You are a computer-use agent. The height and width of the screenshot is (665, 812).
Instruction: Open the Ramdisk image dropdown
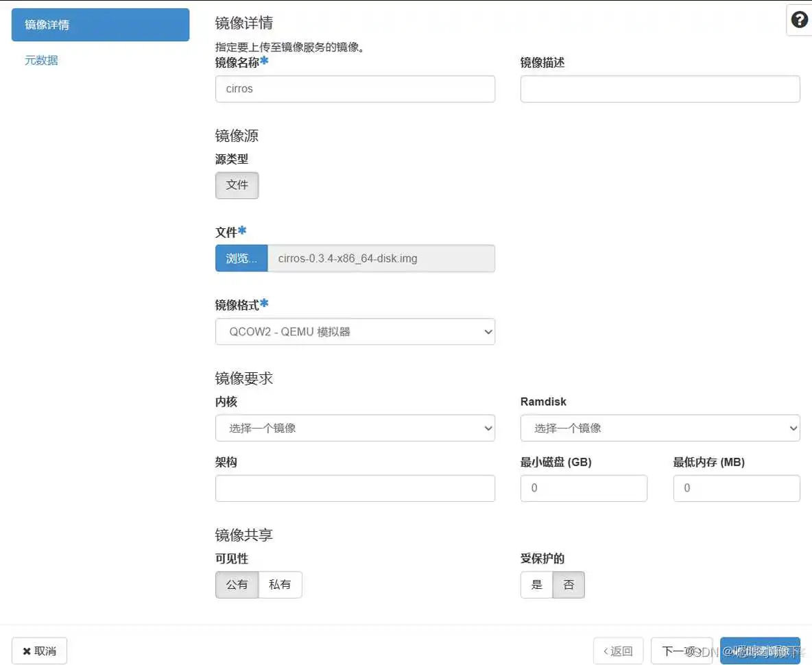(x=660, y=428)
